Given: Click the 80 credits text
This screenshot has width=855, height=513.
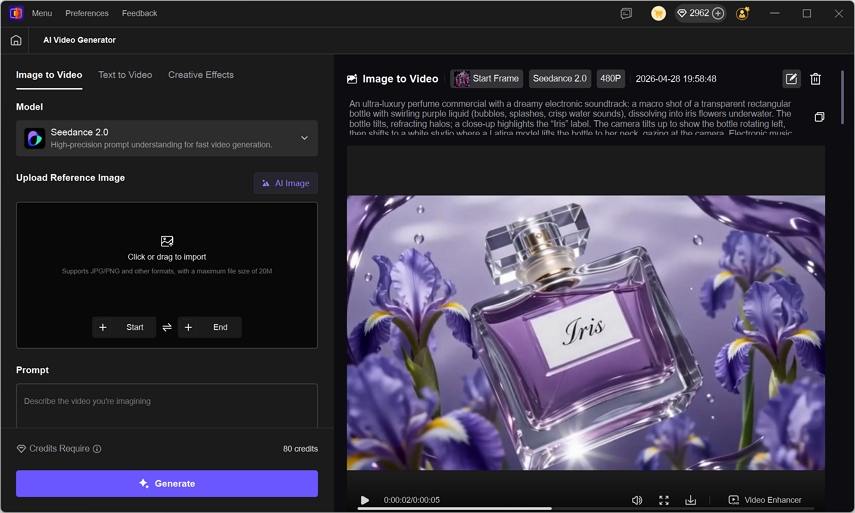Looking at the screenshot, I should [x=300, y=449].
